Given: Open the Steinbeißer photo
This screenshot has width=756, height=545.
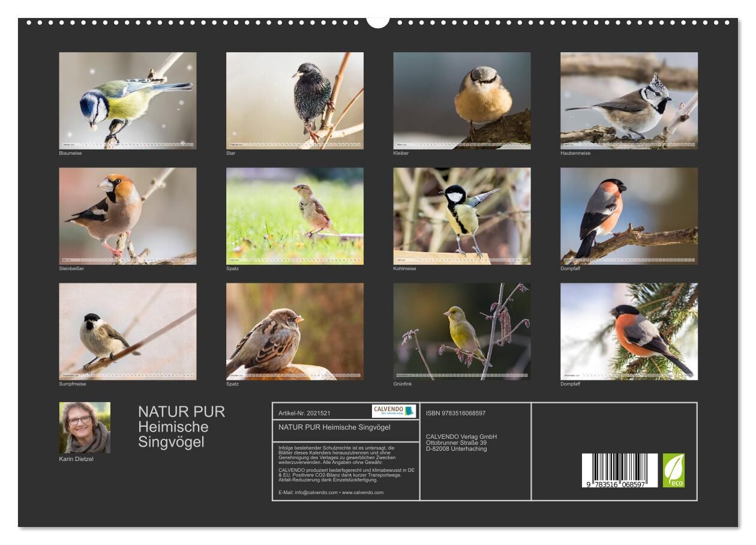Looking at the screenshot, I should click(127, 215).
